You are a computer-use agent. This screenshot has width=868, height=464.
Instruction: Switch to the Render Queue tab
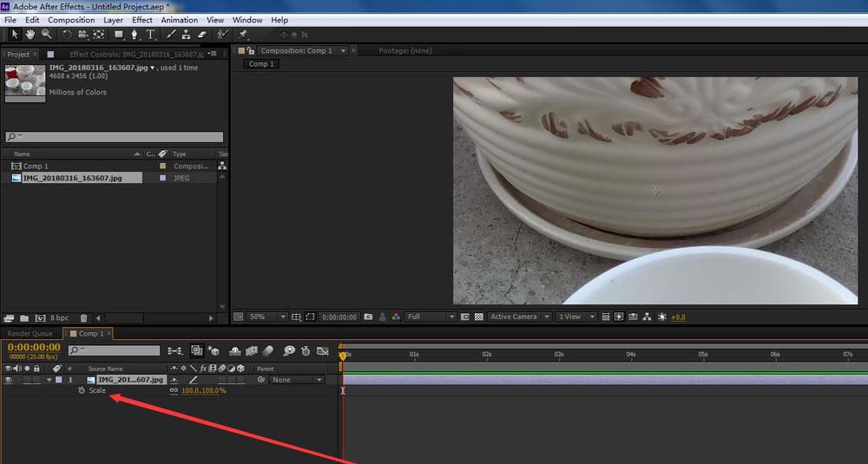(30, 333)
